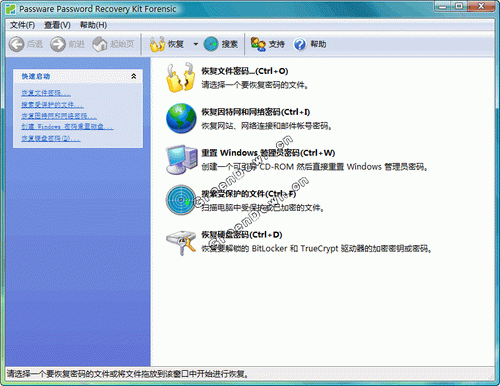Click the sidebar link to search protected files
The image size is (500, 386).
pyautogui.click(x=52, y=104)
